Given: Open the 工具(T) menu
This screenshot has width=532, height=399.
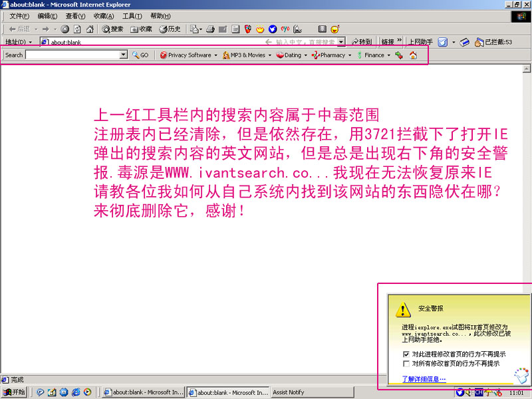Looking at the screenshot, I should pyautogui.click(x=132, y=16).
